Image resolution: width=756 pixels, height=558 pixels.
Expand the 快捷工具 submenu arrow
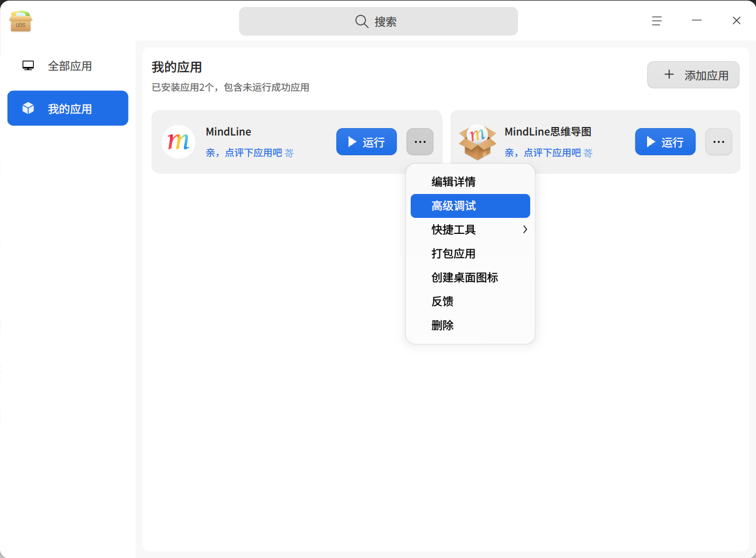click(x=525, y=230)
